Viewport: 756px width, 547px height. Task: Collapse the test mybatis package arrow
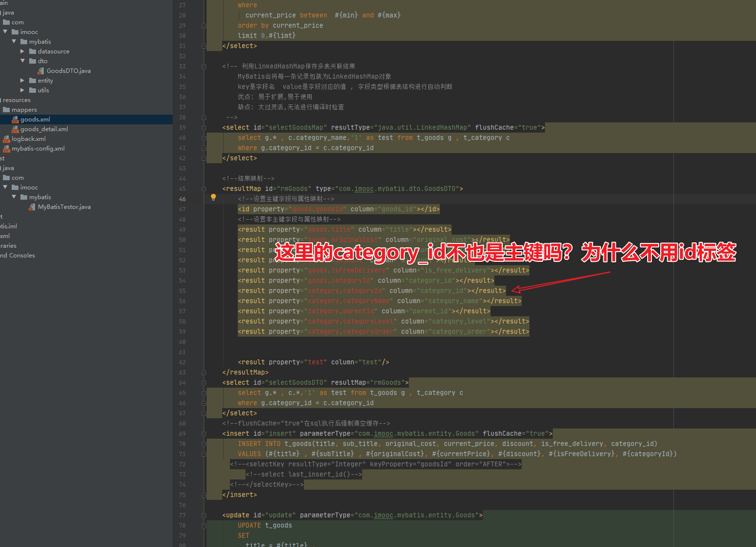point(14,197)
